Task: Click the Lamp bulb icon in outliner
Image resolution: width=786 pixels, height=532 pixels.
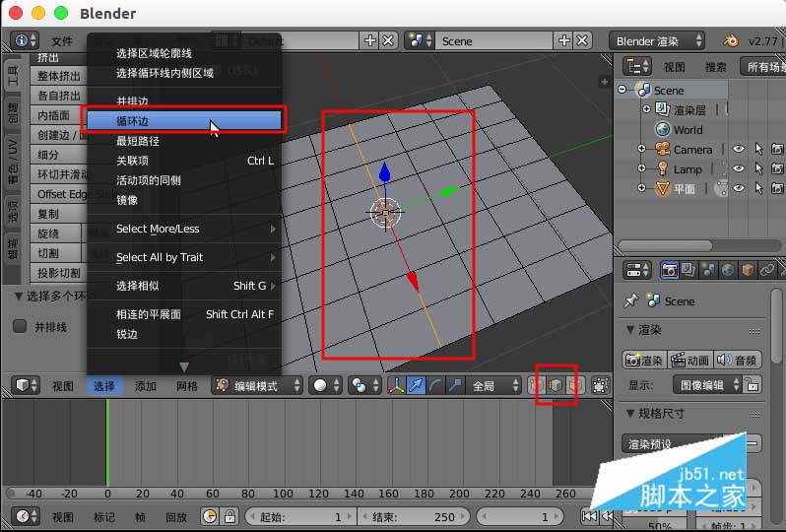Action: (x=663, y=168)
